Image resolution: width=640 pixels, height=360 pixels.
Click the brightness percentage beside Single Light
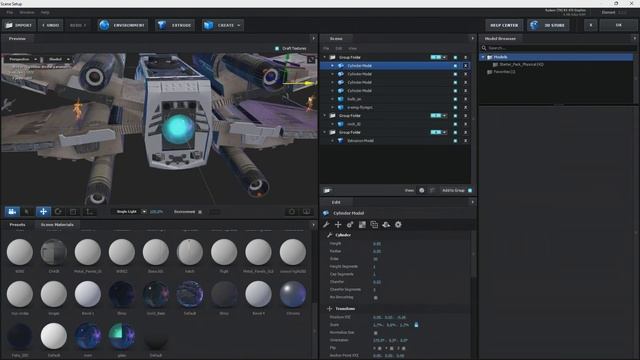tap(156, 212)
